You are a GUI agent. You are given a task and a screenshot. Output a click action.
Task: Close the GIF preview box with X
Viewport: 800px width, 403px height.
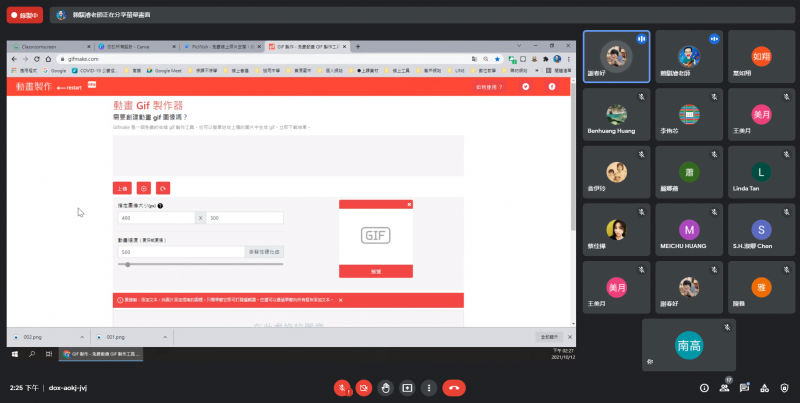[x=409, y=205]
